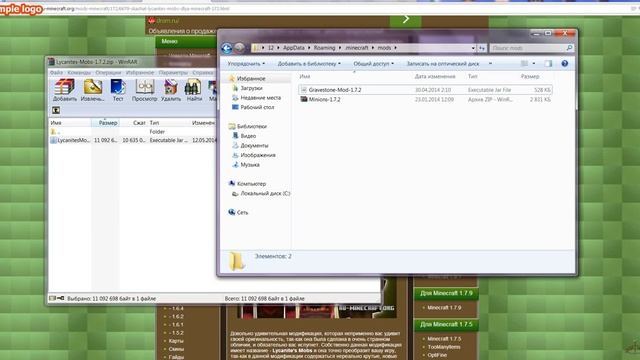Click the Для Minecraft 1.7.5 heading
This screenshot has width=640, height=360.
pyautogui.click(x=446, y=324)
